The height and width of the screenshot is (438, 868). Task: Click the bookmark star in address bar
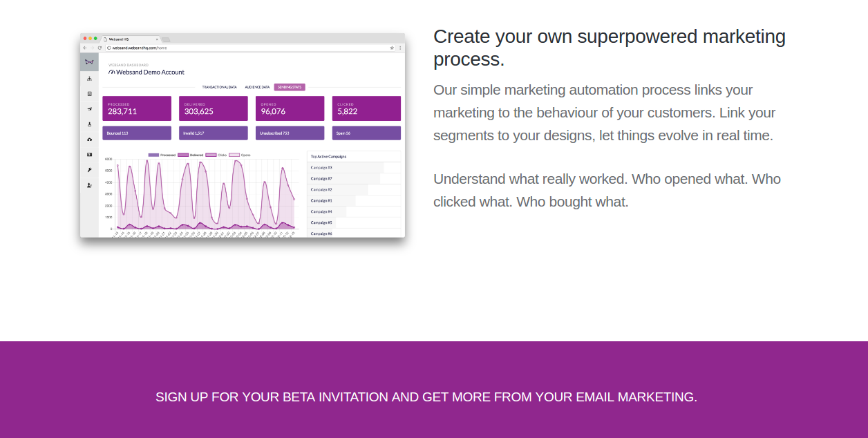click(x=392, y=48)
